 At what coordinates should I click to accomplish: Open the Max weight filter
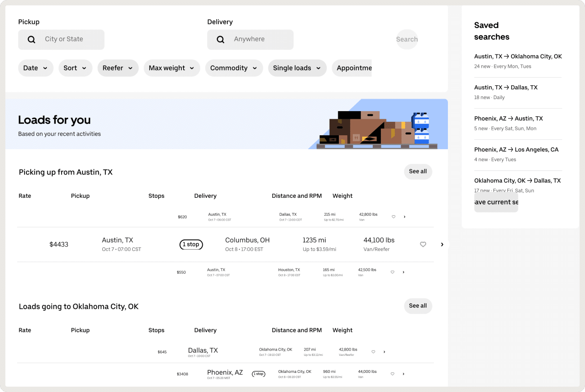[x=172, y=68]
